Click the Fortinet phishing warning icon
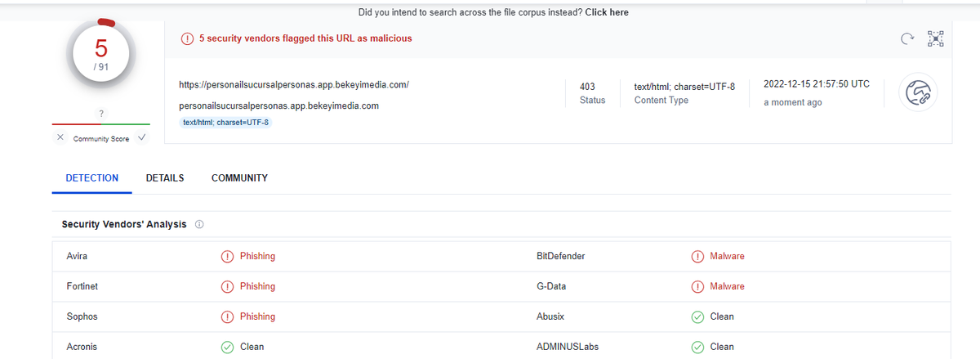The height and width of the screenshot is (359, 980). [x=227, y=286]
